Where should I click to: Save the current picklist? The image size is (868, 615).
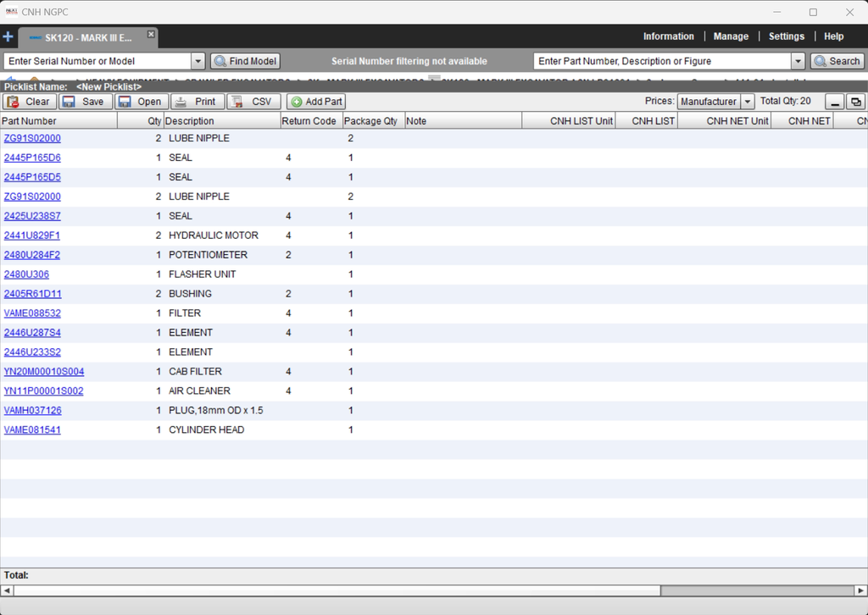tap(85, 102)
